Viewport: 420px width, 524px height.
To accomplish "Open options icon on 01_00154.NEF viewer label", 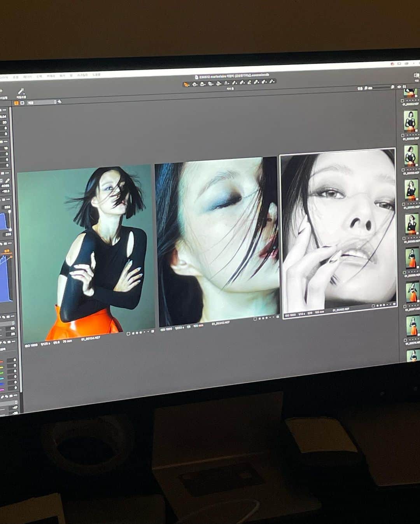I will [x=152, y=331].
